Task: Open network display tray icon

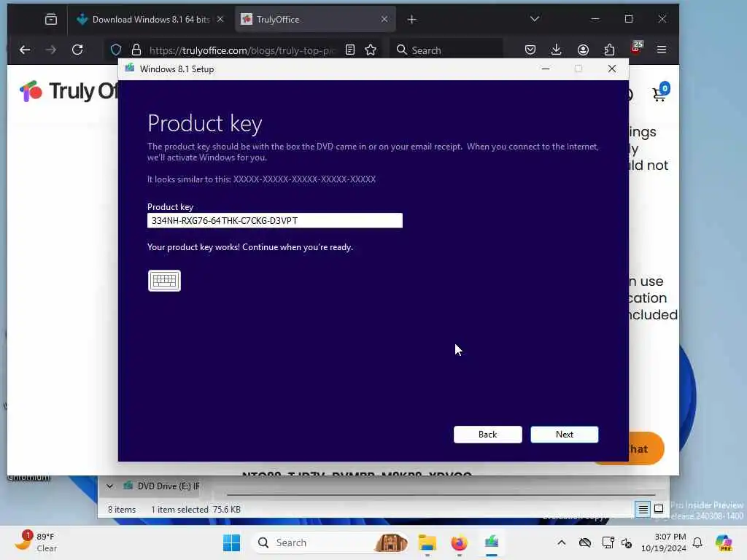Action: pos(608,542)
